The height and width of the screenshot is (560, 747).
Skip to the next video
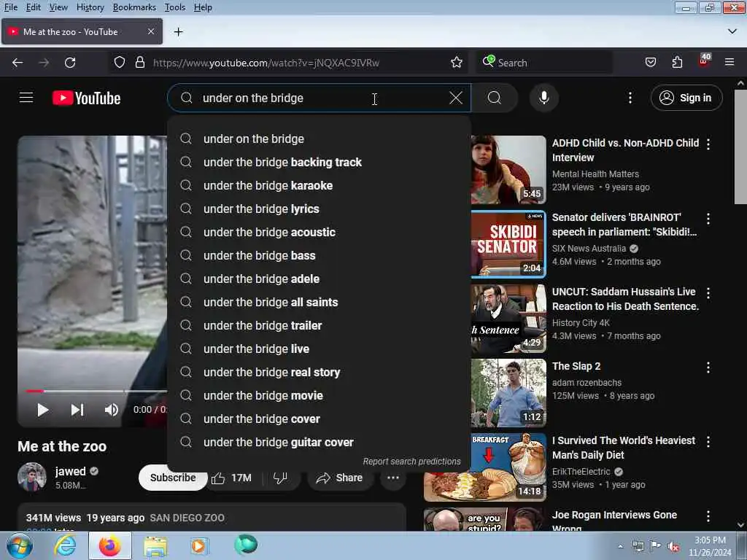(x=77, y=410)
